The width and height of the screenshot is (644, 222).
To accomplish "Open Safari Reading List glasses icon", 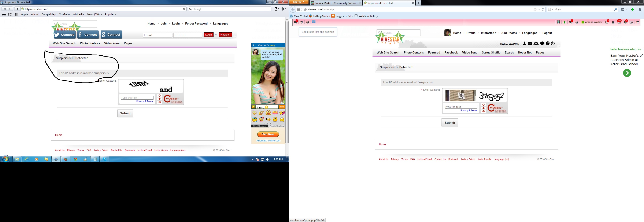I will tap(4, 15).
